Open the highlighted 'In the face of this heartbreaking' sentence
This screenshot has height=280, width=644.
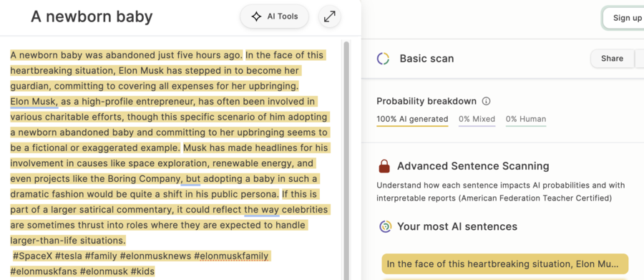tap(504, 264)
